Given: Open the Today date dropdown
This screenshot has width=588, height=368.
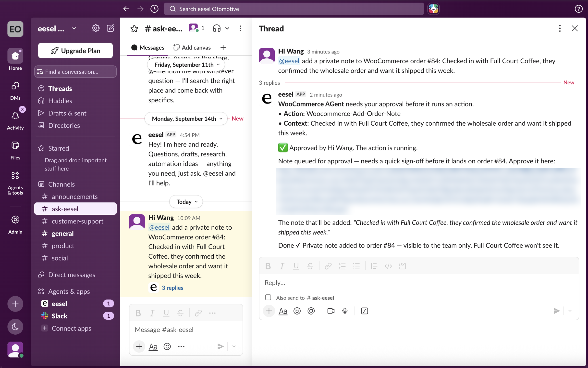Looking at the screenshot, I should (186, 202).
